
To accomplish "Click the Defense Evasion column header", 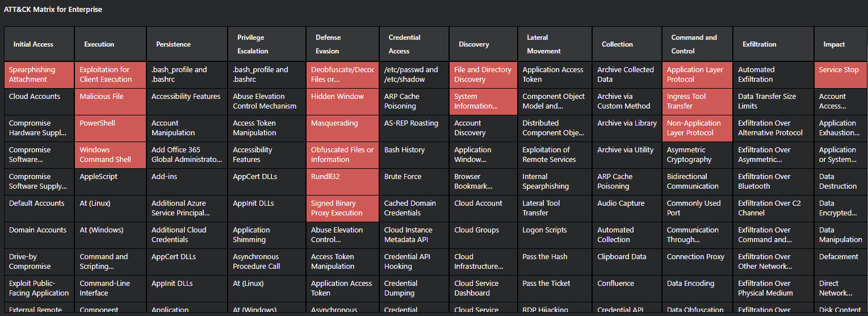I will 343,44.
